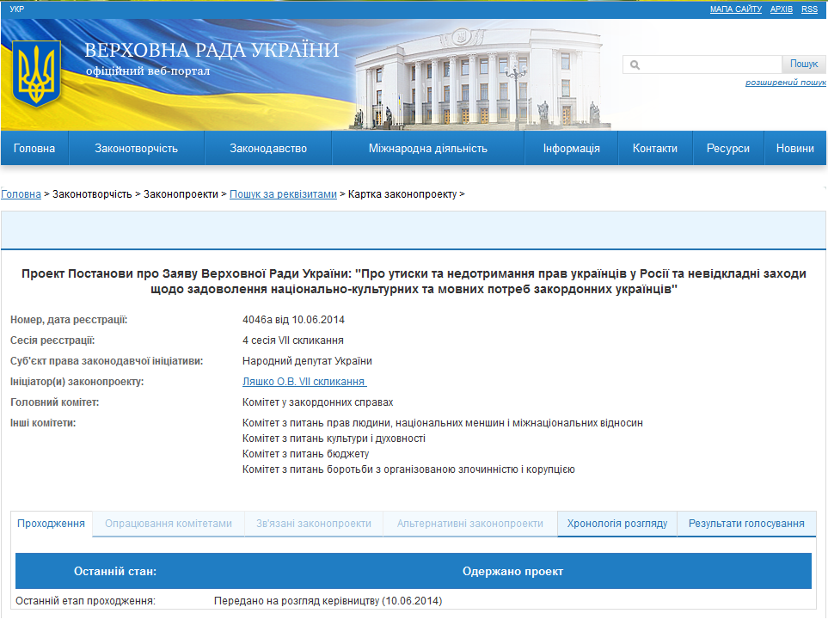The height and width of the screenshot is (644, 828).
Task: Select the Альтернативні законопроекти tab
Action: pos(470,524)
